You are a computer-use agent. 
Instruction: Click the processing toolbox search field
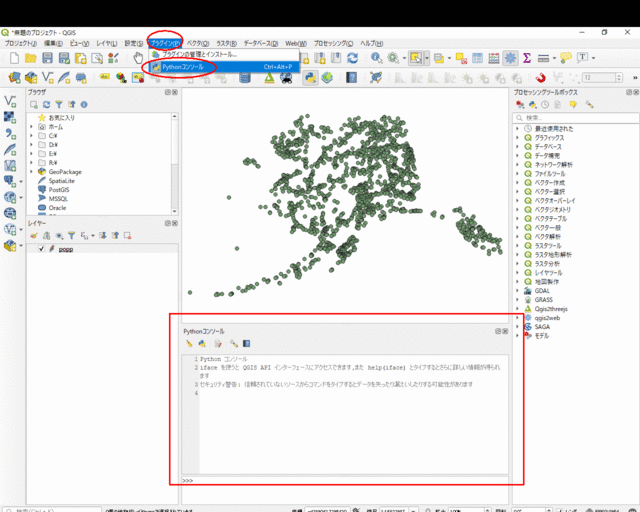(x=576, y=118)
